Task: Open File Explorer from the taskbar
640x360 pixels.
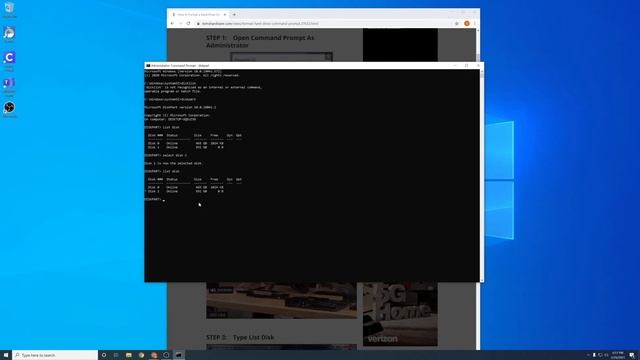Action: (129, 355)
